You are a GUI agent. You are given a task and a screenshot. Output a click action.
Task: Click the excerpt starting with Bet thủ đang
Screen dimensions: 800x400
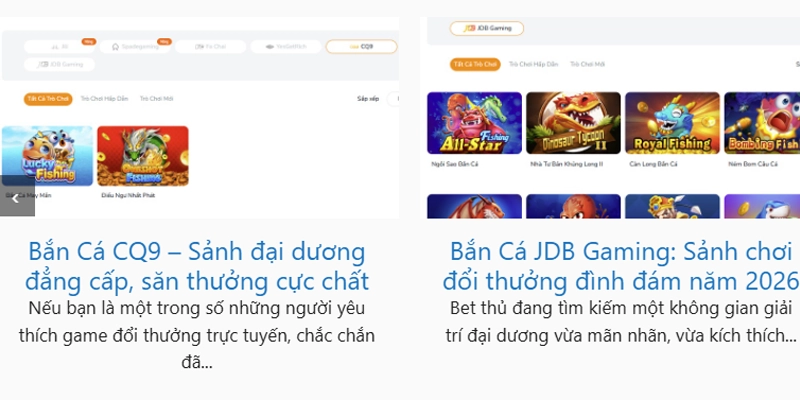620,322
